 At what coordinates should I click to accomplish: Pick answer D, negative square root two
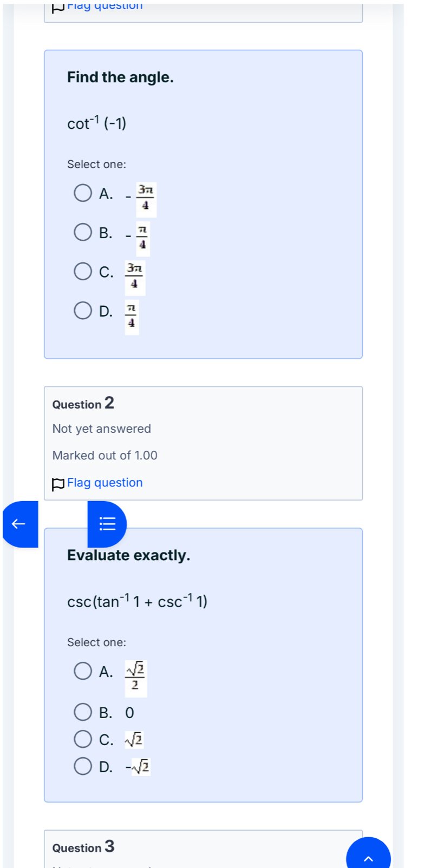coord(83,766)
